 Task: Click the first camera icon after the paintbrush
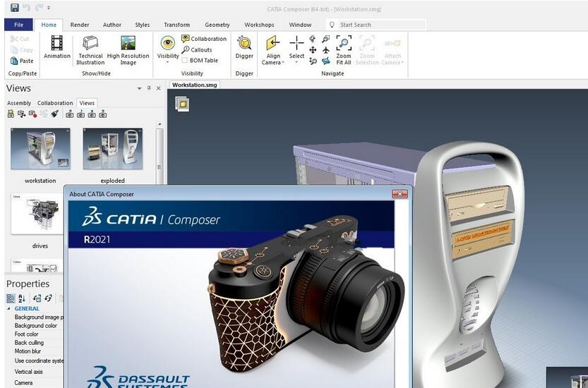[69, 114]
